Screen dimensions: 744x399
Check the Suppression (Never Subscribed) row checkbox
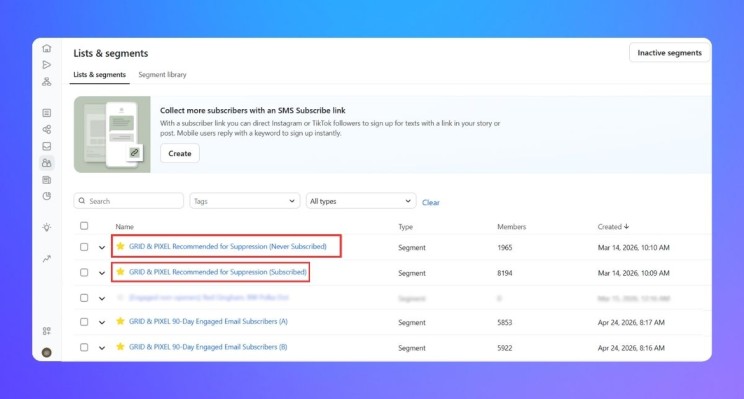(84, 247)
